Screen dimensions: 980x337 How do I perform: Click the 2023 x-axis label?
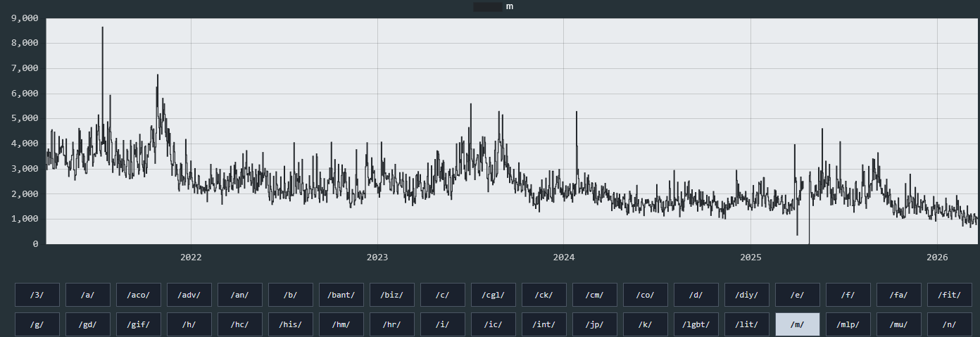tap(377, 257)
